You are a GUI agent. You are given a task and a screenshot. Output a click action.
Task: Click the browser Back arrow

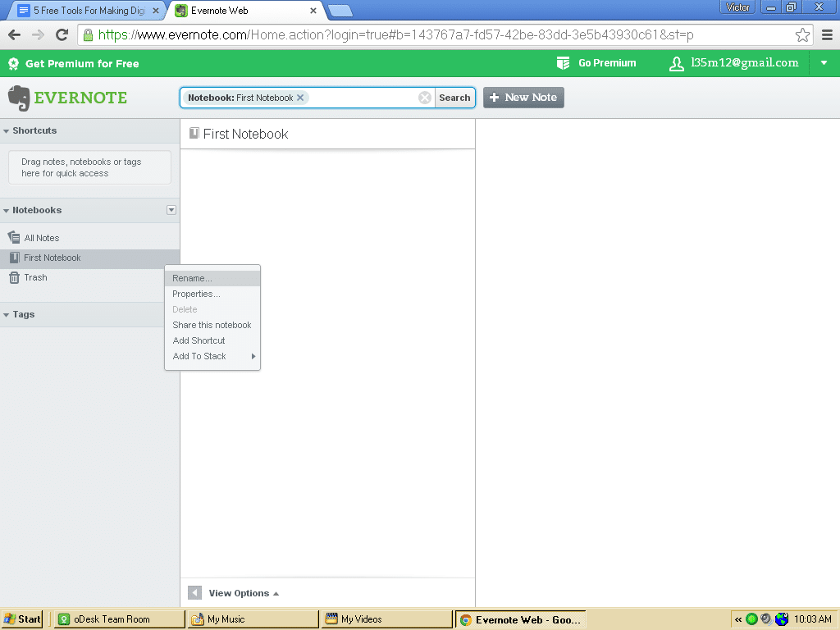click(x=15, y=34)
